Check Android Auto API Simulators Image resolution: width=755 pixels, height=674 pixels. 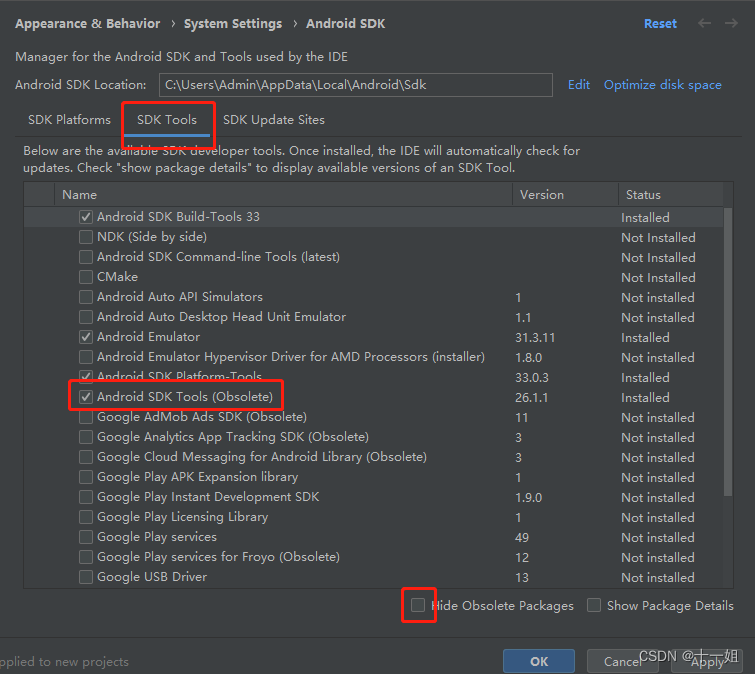pos(86,297)
